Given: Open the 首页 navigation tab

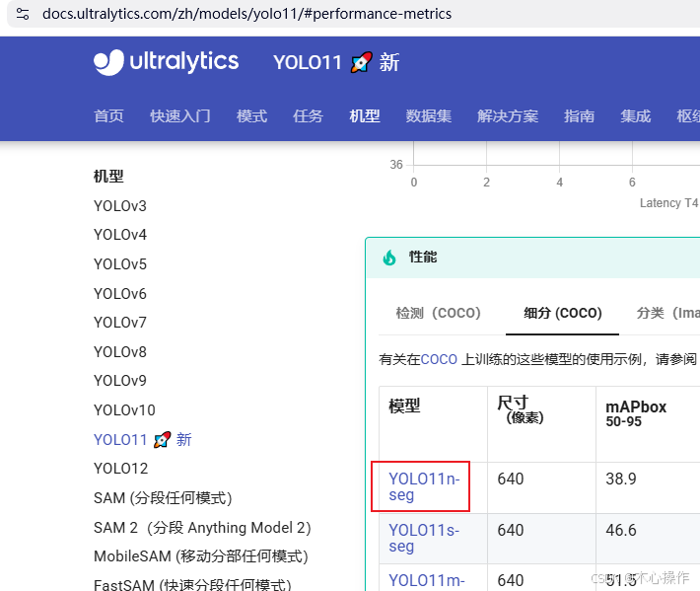Looking at the screenshot, I should 108,116.
